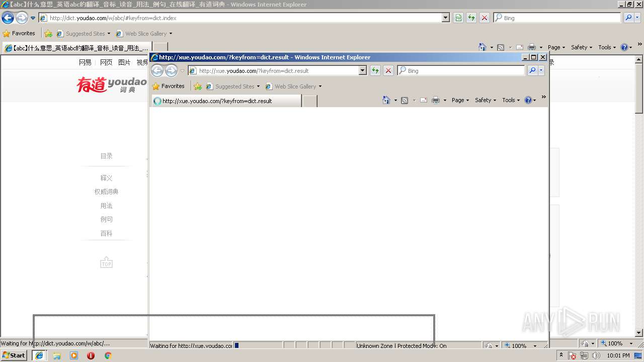The image size is (644, 362).
Task: Open Favorites in background window
Action: pos(19,34)
